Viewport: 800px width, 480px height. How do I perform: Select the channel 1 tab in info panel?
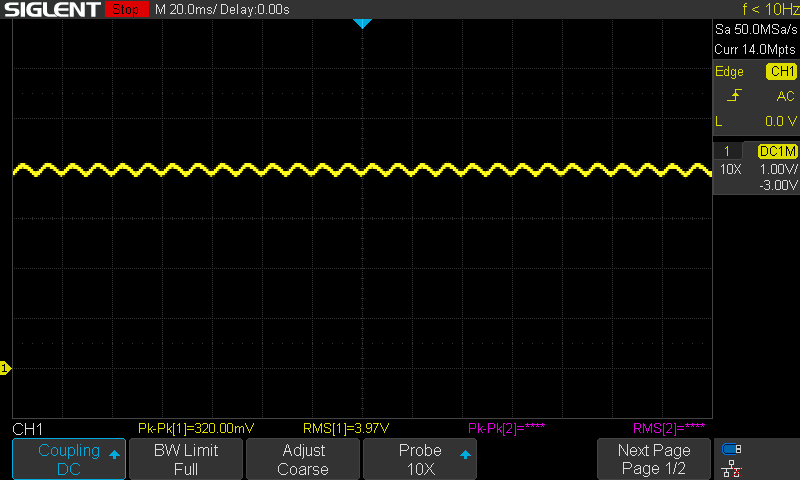(x=726, y=151)
